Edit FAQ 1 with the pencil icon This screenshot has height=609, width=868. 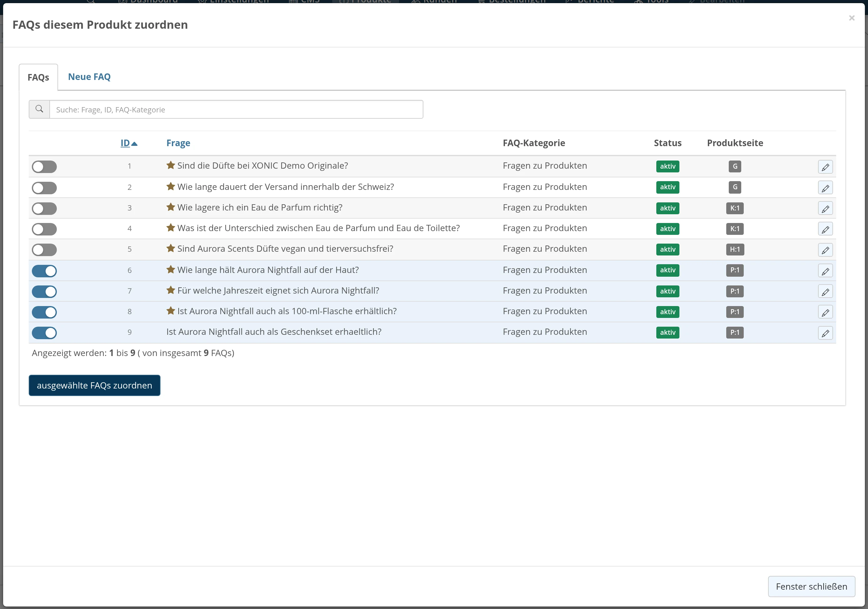(x=825, y=167)
